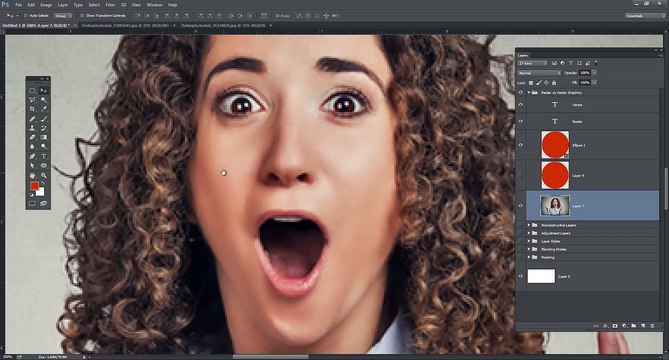
Task: Select the Polygonal Lasso tool
Action: point(32,100)
